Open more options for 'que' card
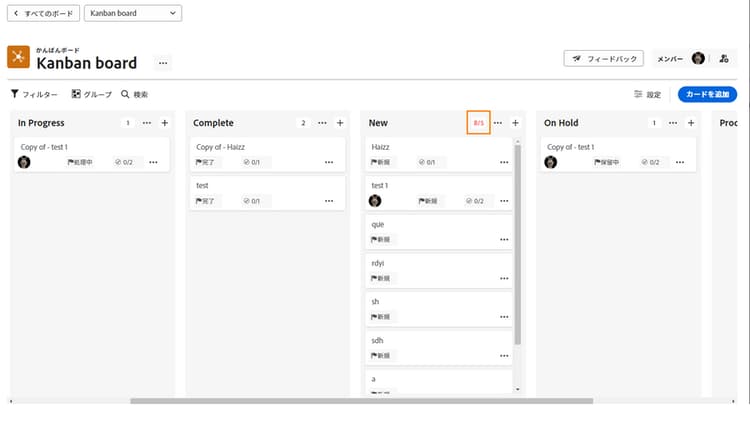The image size is (750, 429). (x=504, y=240)
